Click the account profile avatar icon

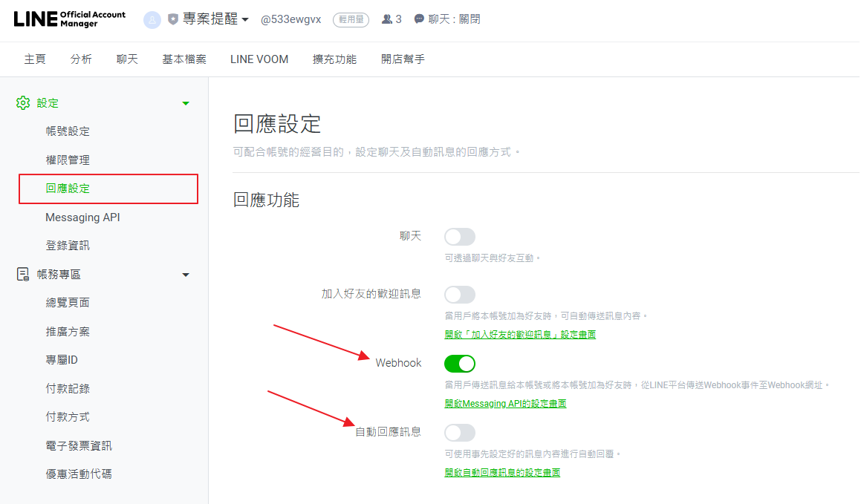tap(152, 20)
